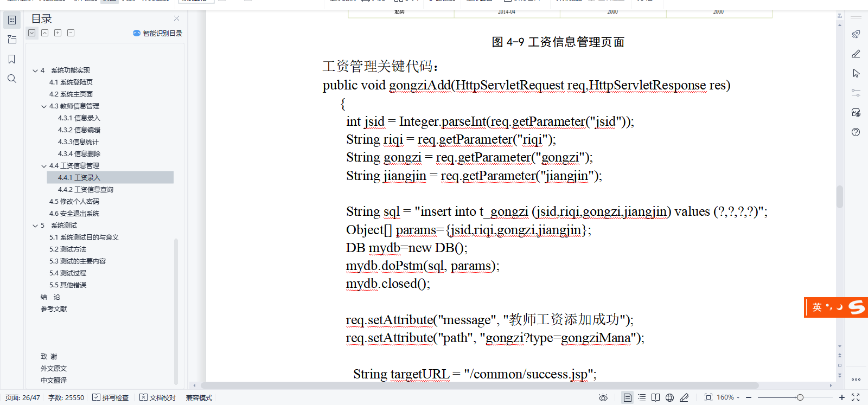Close the 目录 navigation pane
This screenshot has height=405, width=868.
(x=176, y=18)
